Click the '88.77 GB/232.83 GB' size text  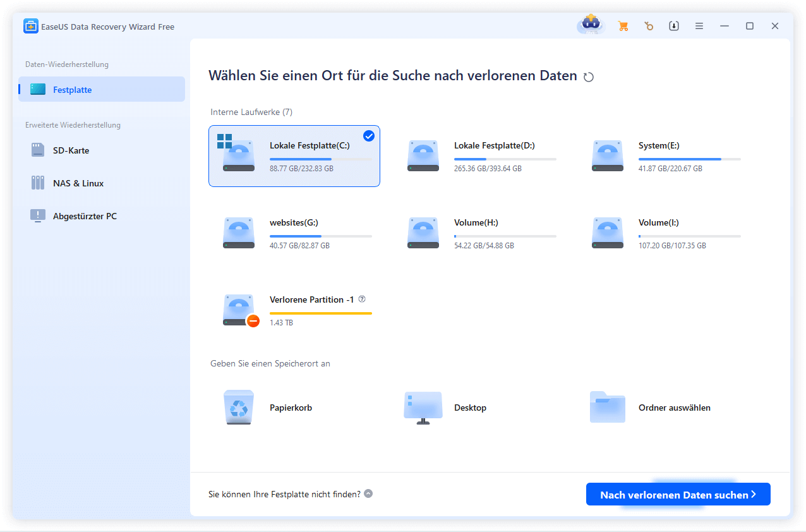click(x=301, y=169)
